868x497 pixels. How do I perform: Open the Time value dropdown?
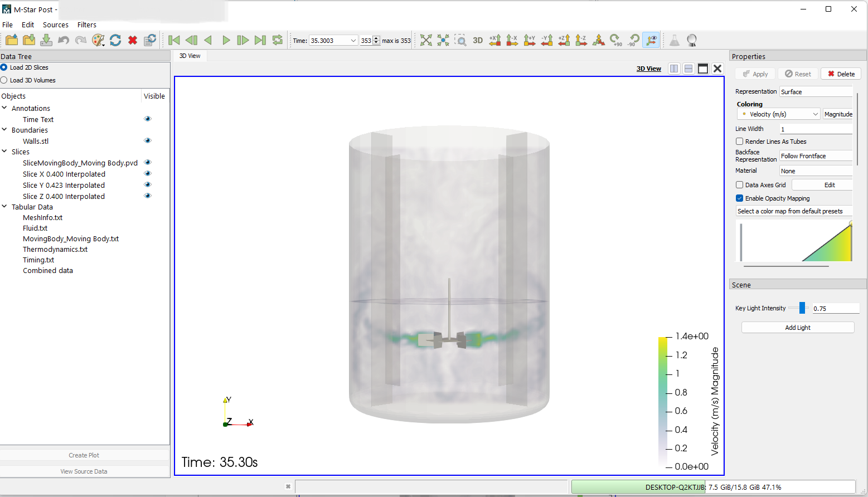pos(353,41)
